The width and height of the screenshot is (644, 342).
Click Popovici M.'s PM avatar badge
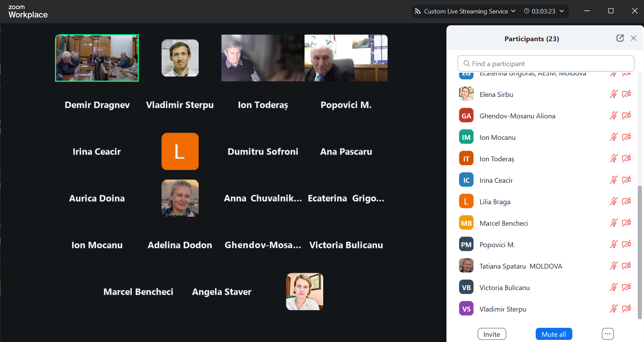466,244
